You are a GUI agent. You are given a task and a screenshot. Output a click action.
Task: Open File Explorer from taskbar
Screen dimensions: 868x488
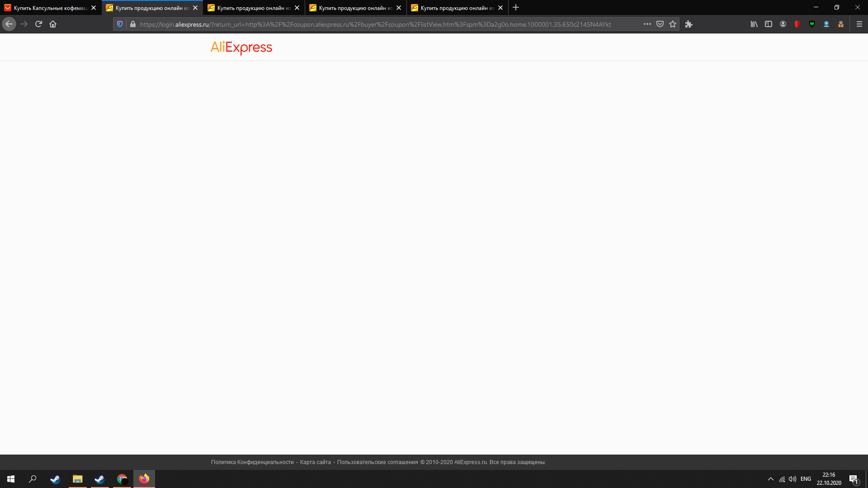coord(77,479)
